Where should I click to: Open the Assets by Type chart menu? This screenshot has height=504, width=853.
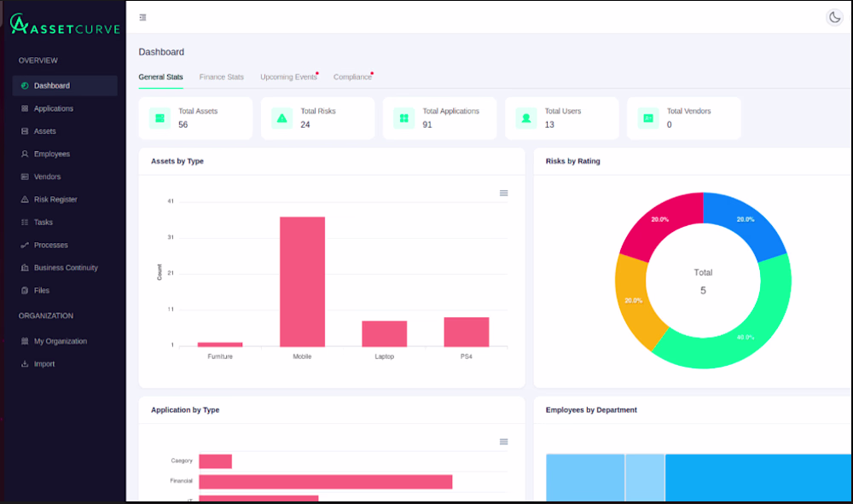coord(504,193)
